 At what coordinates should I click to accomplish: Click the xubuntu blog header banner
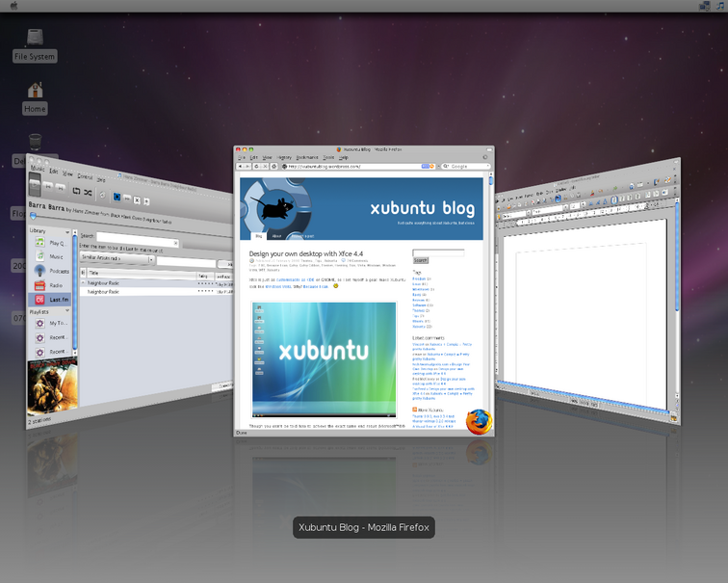[x=361, y=208]
